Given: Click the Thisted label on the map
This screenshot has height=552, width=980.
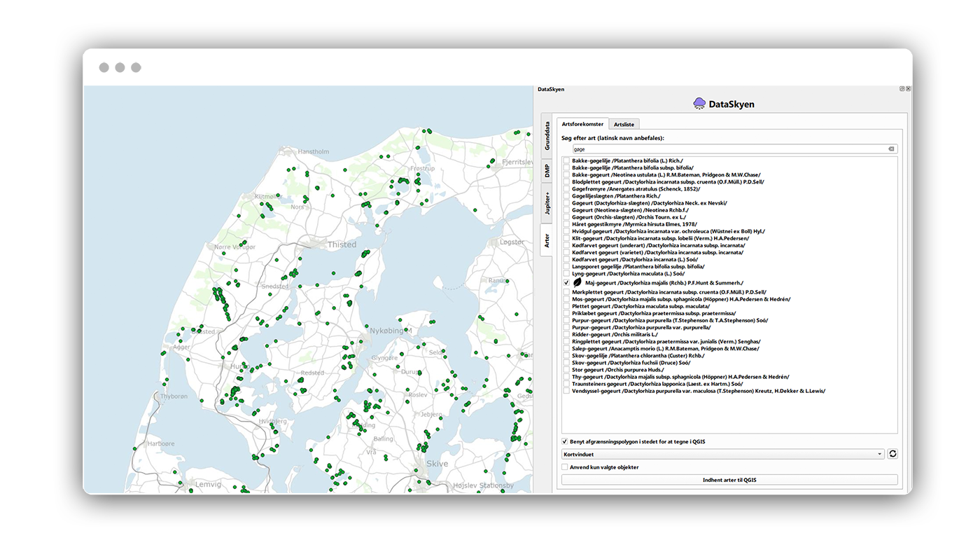Looking at the screenshot, I should (342, 244).
